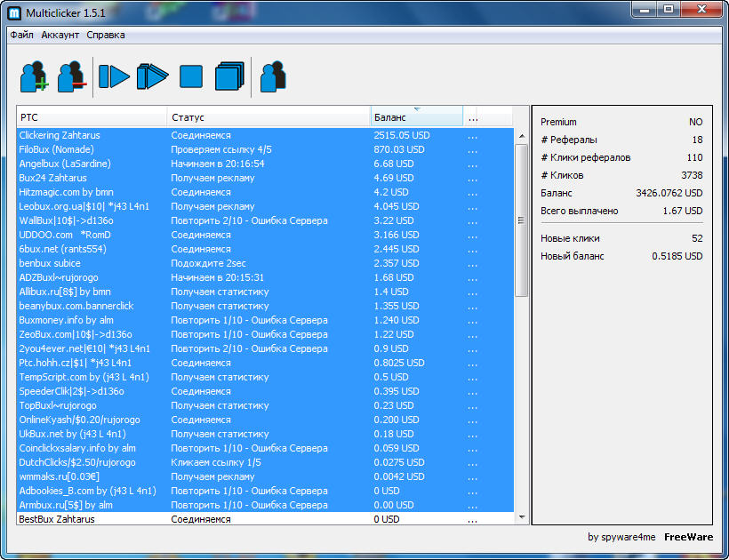729x560 pixels.
Task: Select the FiloBux (Nomade) row
Action: point(266,149)
